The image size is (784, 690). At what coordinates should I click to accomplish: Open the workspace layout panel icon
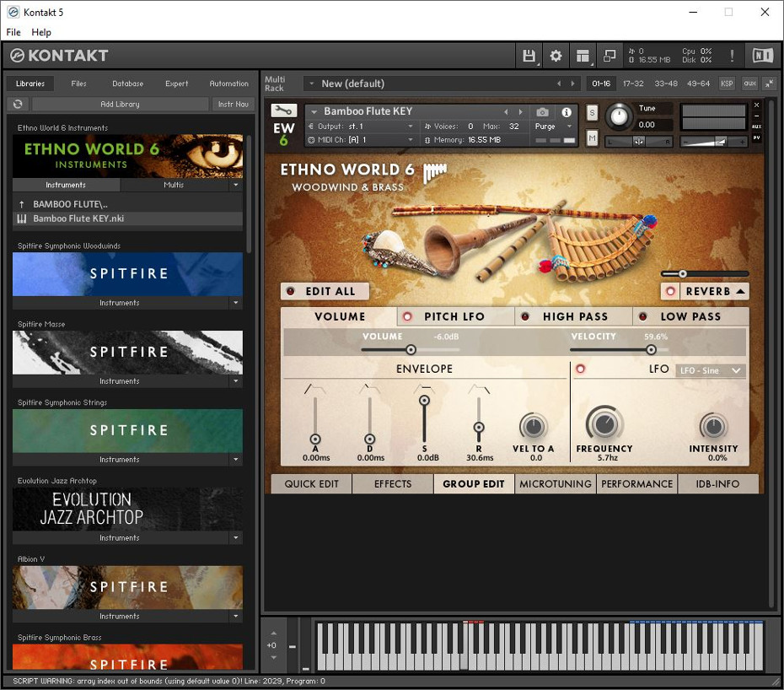click(x=583, y=56)
